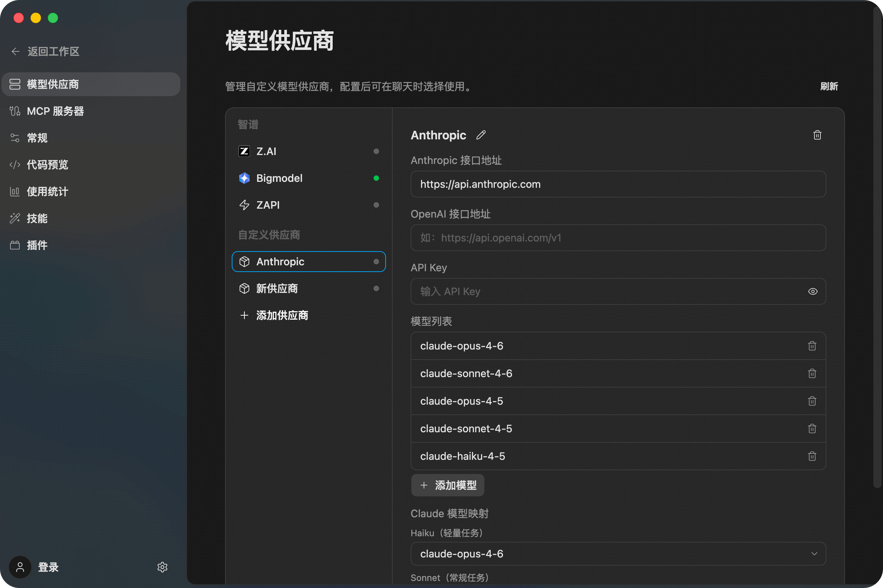Image resolution: width=883 pixels, height=588 pixels.
Task: Open the Haiku model mapping dropdown
Action: point(618,553)
